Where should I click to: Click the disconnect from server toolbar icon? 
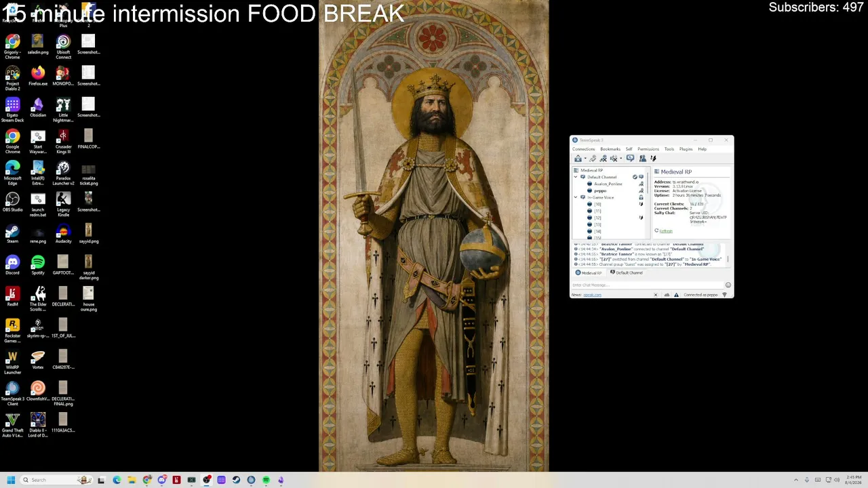pyautogui.click(x=593, y=159)
